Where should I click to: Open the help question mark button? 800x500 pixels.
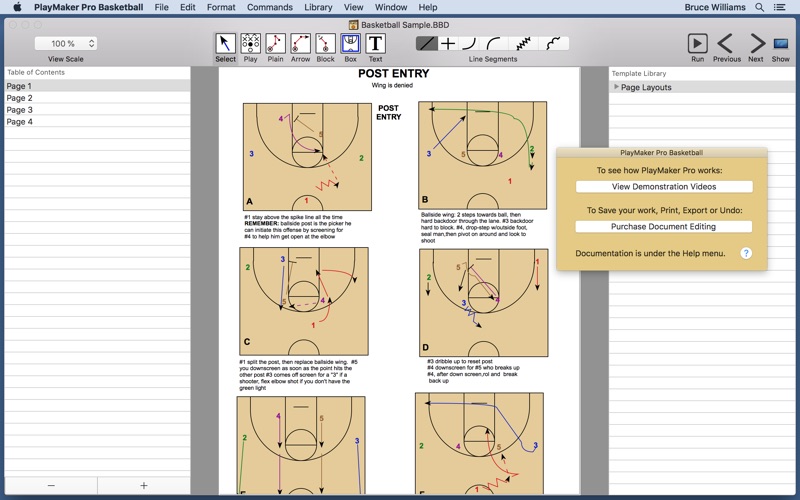746,253
